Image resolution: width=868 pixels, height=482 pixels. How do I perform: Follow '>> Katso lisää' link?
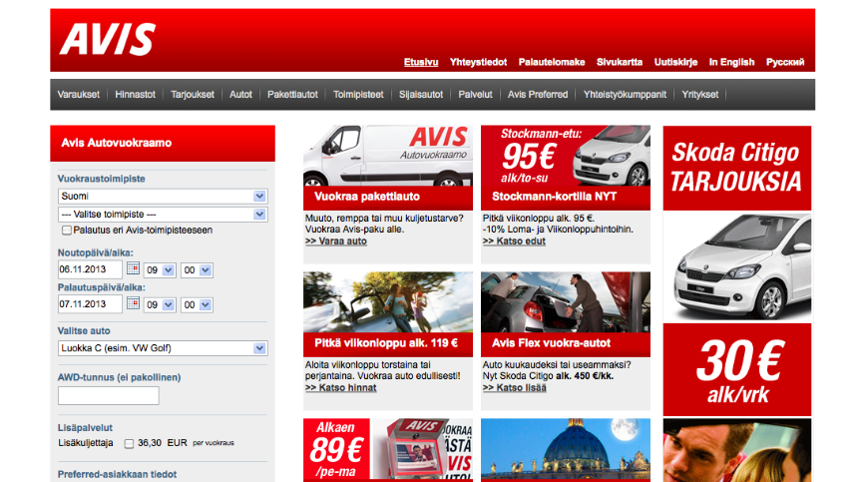tap(514, 388)
